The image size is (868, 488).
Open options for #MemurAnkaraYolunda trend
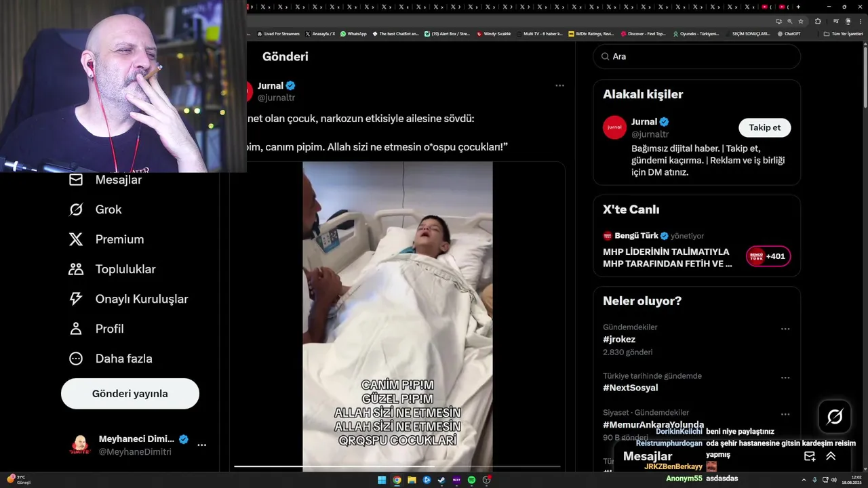(785, 414)
